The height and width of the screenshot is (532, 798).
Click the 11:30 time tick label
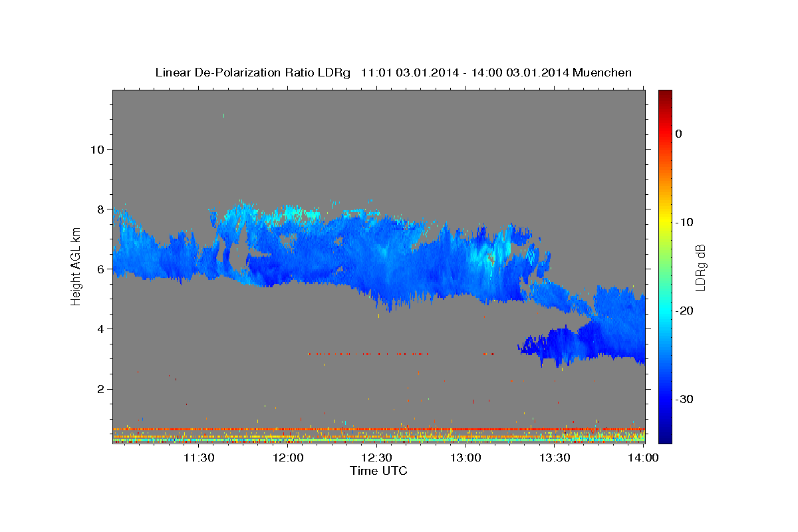pyautogui.click(x=198, y=458)
